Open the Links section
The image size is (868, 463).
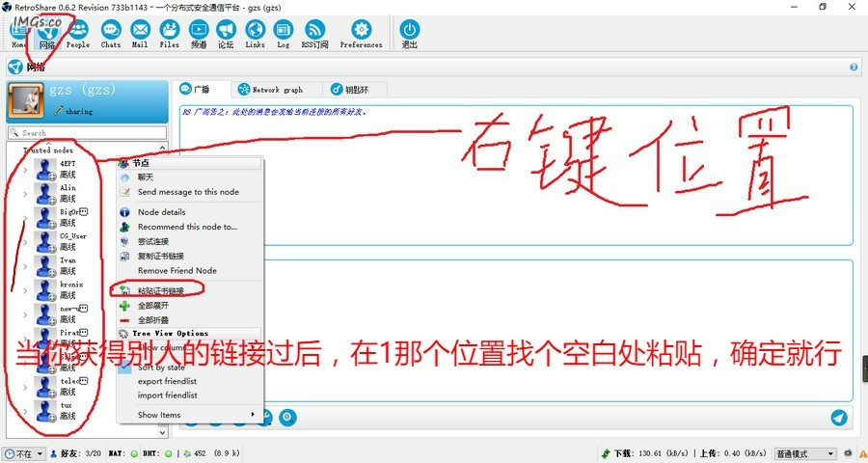pos(256,33)
